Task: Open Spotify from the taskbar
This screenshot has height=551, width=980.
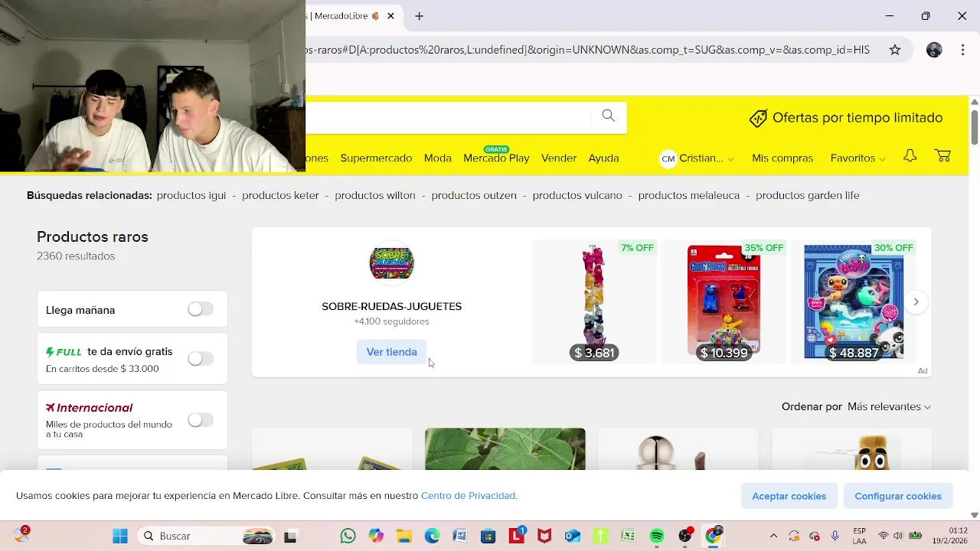Action: 657,536
